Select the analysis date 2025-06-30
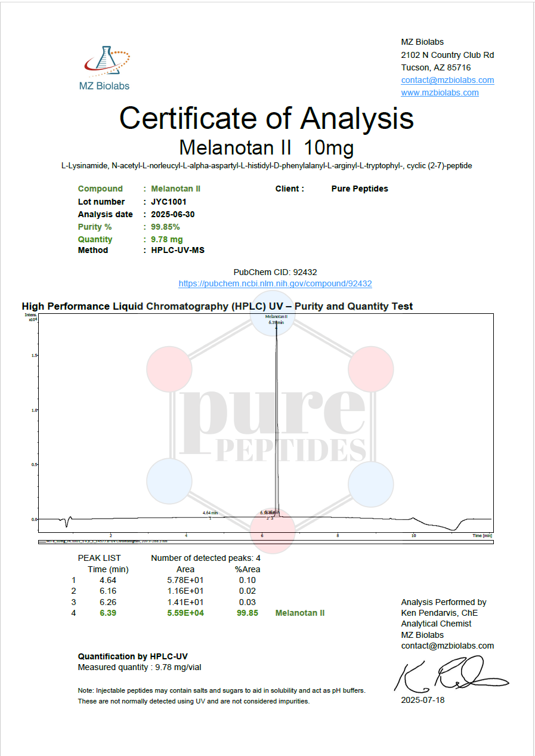This screenshot has width=535, height=756. click(x=172, y=214)
